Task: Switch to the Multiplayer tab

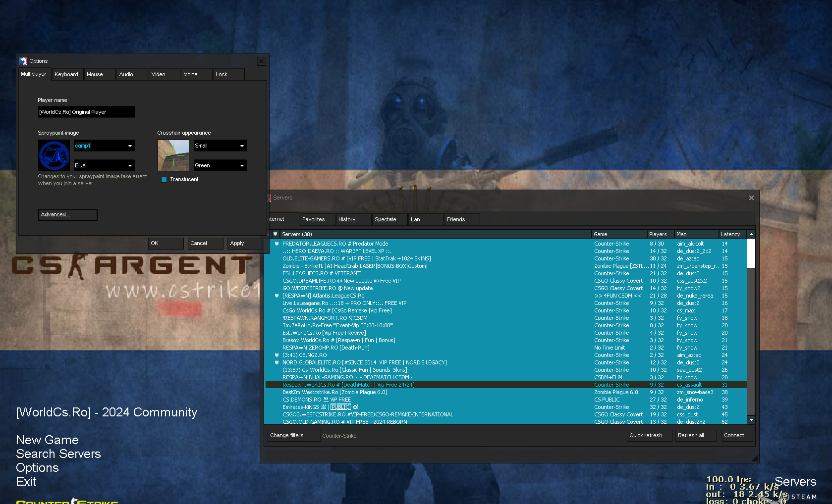Action: tap(34, 74)
